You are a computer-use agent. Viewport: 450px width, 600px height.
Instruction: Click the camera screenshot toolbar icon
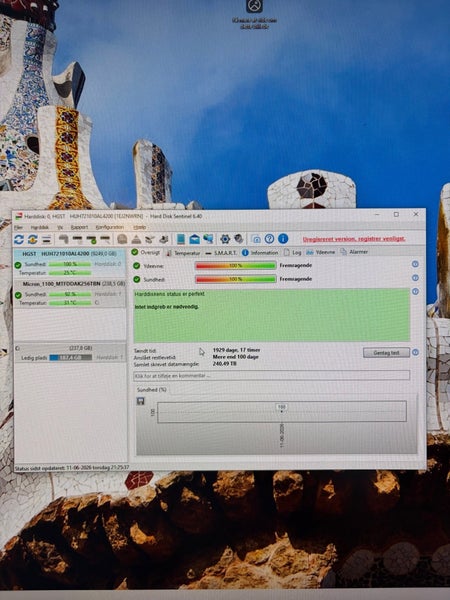256,239
